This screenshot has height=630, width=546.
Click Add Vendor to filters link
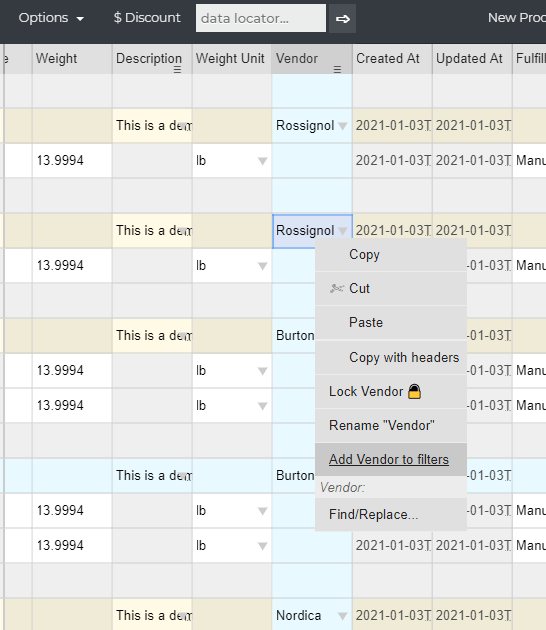[x=389, y=459]
